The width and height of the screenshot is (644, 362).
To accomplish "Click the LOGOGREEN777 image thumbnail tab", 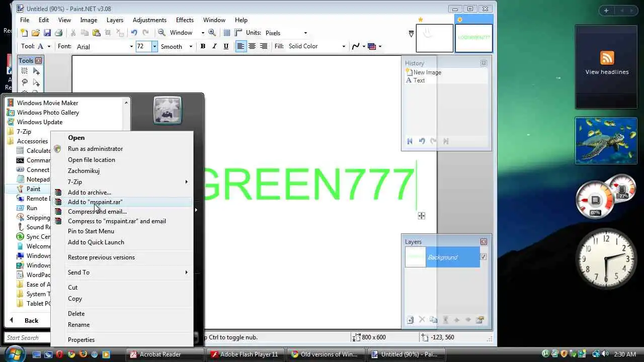I will [474, 38].
